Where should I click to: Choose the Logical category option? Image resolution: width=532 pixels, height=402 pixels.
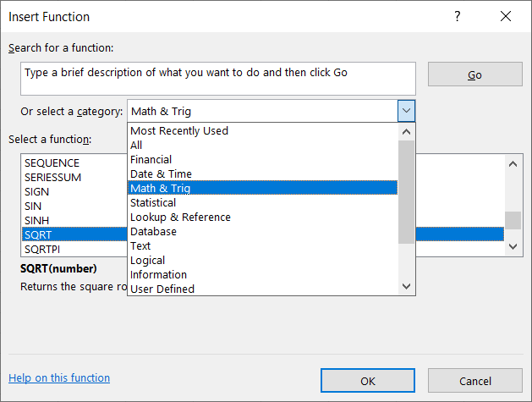pyautogui.click(x=147, y=260)
